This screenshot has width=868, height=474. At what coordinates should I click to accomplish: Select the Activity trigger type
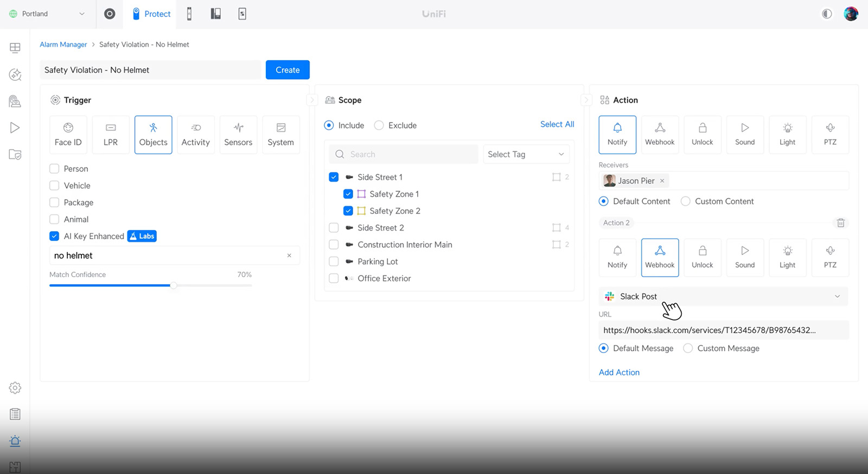click(x=195, y=134)
